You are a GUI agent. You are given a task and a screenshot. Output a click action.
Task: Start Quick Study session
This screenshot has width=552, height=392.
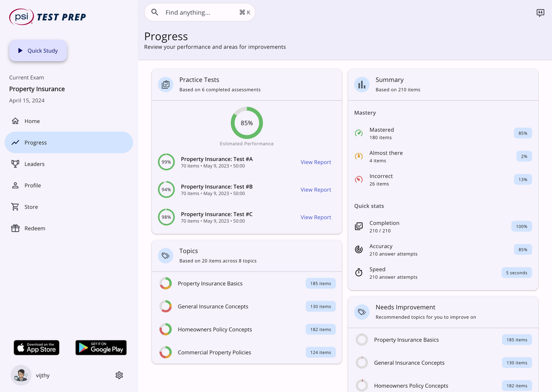pyautogui.click(x=38, y=51)
